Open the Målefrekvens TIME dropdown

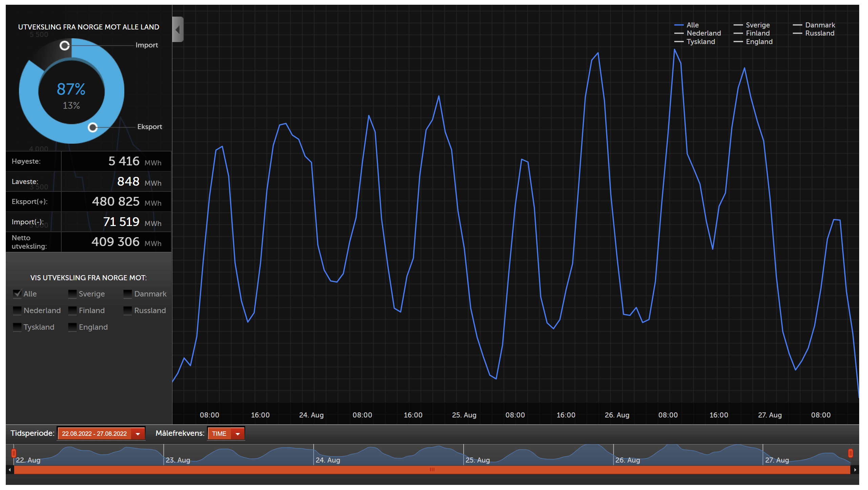click(x=226, y=433)
